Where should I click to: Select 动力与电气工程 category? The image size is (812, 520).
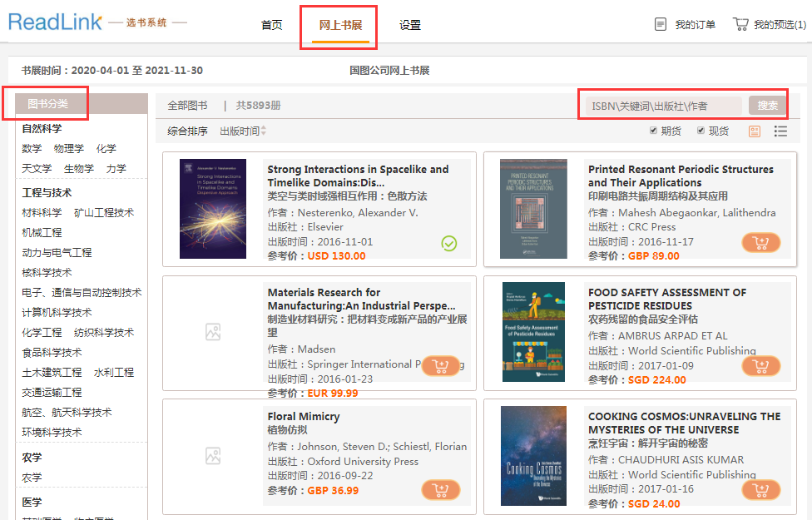(x=57, y=253)
